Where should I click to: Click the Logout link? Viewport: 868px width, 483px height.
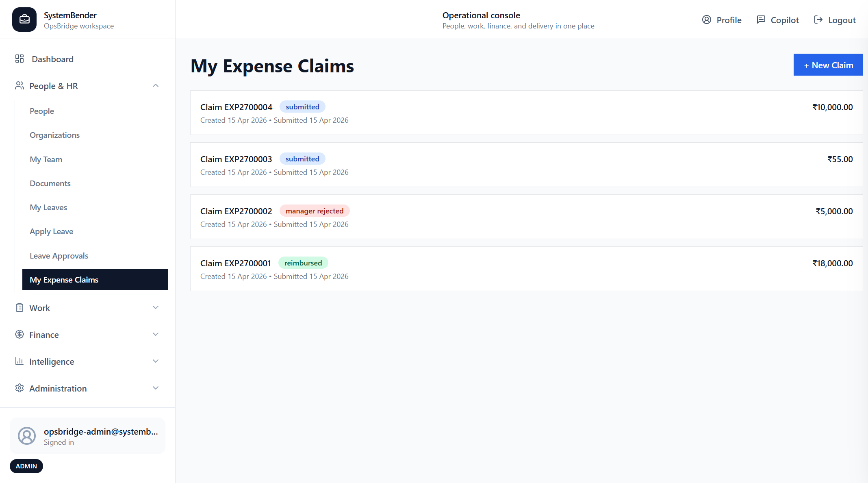tap(835, 20)
